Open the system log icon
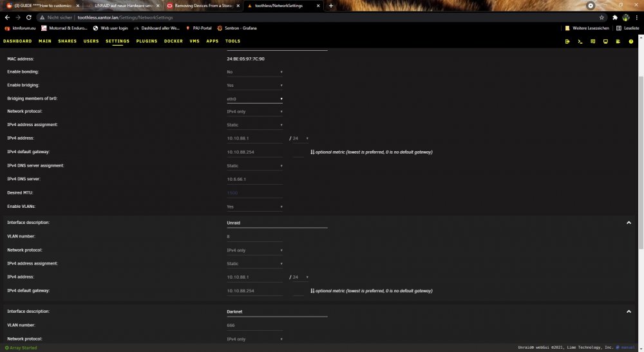The width and height of the screenshot is (644, 352). [x=618, y=41]
